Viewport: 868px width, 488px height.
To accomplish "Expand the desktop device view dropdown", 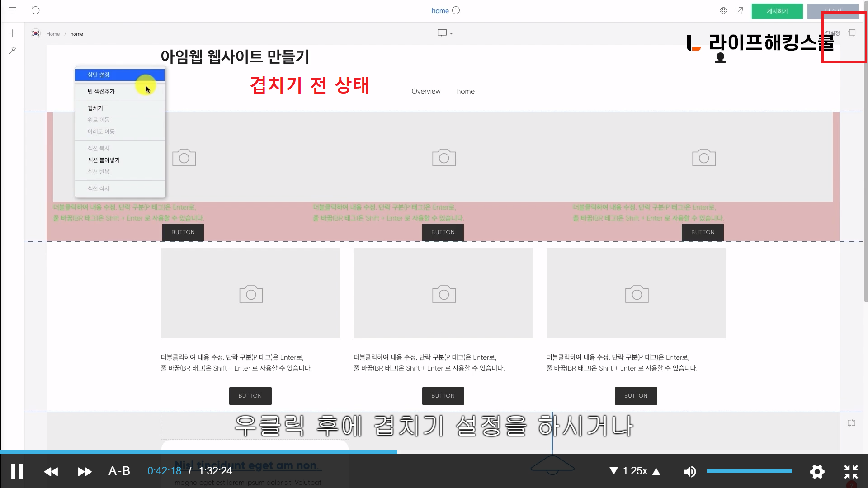I will 445,33.
